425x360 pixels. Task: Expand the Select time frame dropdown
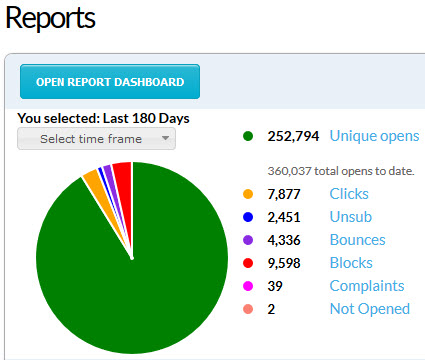click(96, 139)
